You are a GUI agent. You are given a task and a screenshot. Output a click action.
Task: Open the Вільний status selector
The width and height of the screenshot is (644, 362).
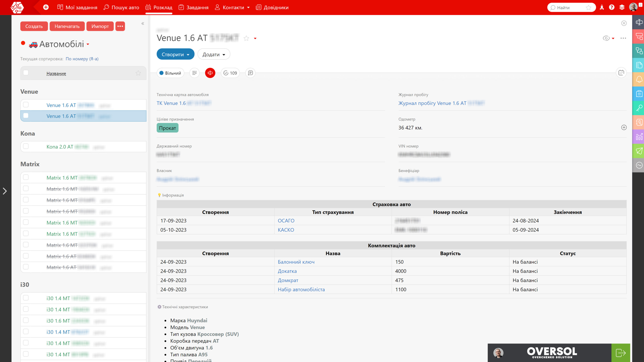pos(170,73)
